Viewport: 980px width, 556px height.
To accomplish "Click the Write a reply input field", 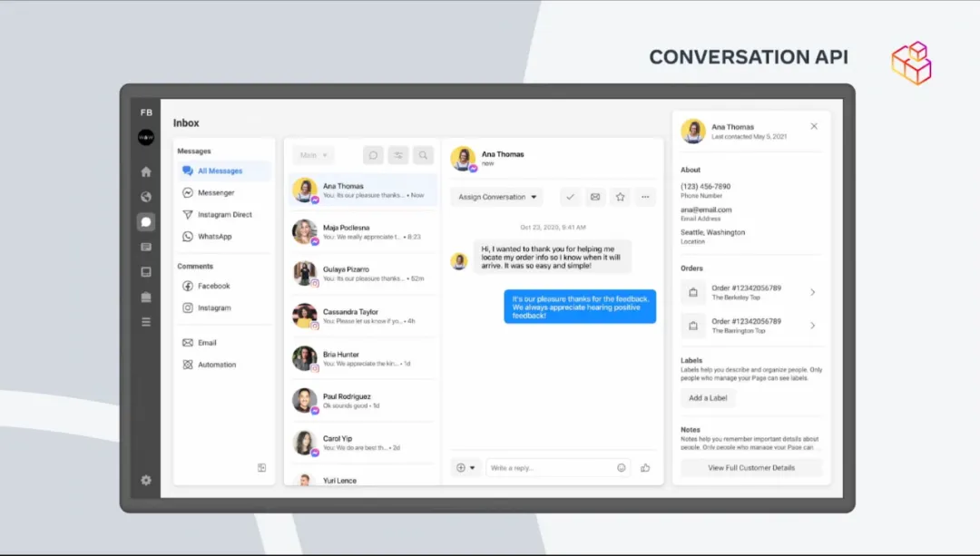I will coord(558,467).
